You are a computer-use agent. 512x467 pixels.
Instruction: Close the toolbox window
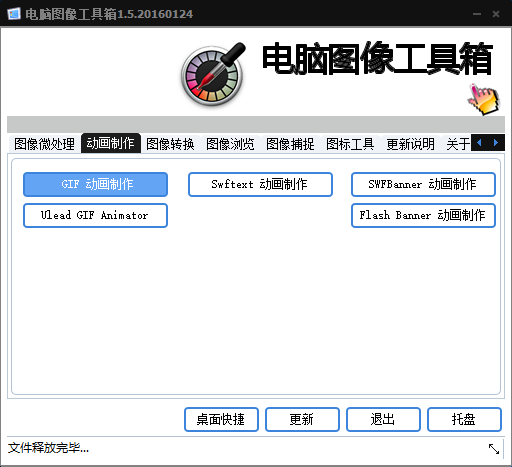[x=496, y=14]
